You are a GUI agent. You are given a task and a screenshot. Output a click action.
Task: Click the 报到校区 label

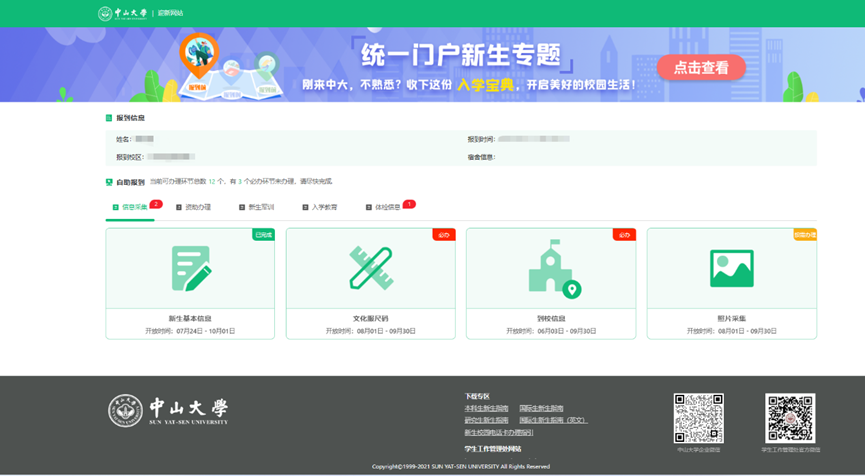click(x=130, y=157)
